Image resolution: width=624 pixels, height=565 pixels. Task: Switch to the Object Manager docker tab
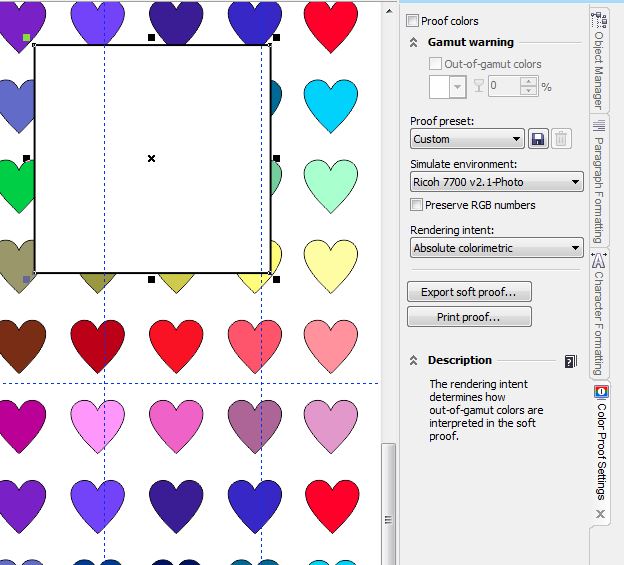pos(599,60)
